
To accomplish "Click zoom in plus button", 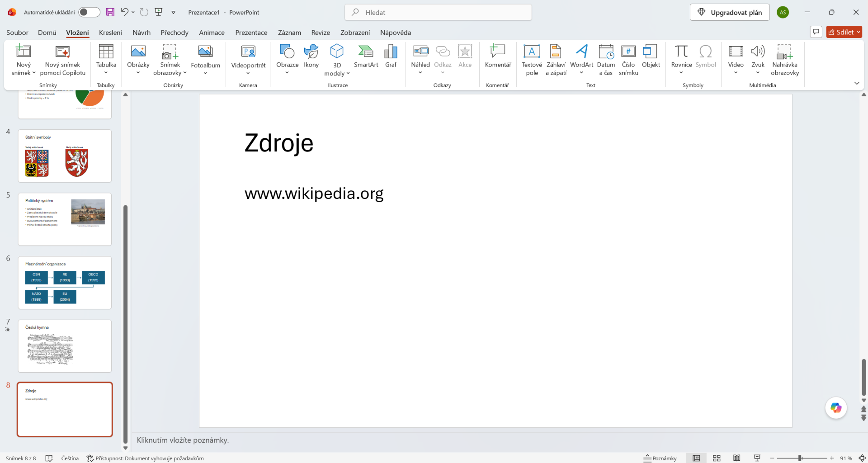I will click(x=832, y=458).
